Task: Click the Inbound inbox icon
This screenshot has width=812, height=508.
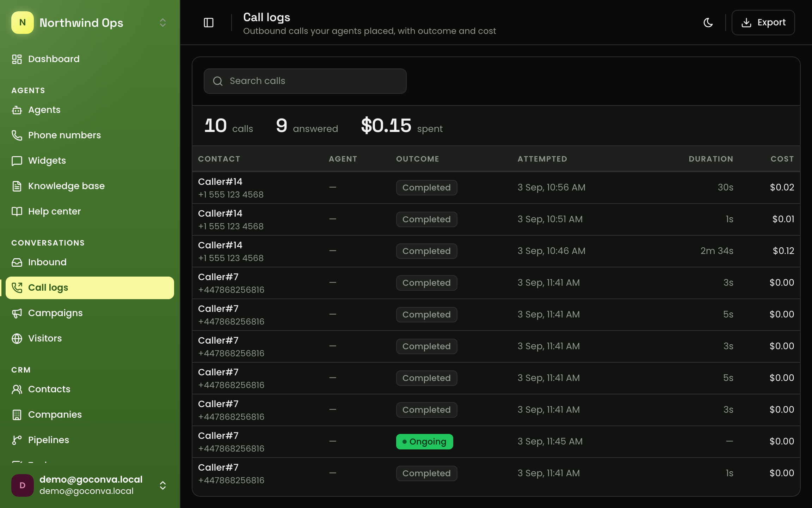Action: [x=17, y=262]
